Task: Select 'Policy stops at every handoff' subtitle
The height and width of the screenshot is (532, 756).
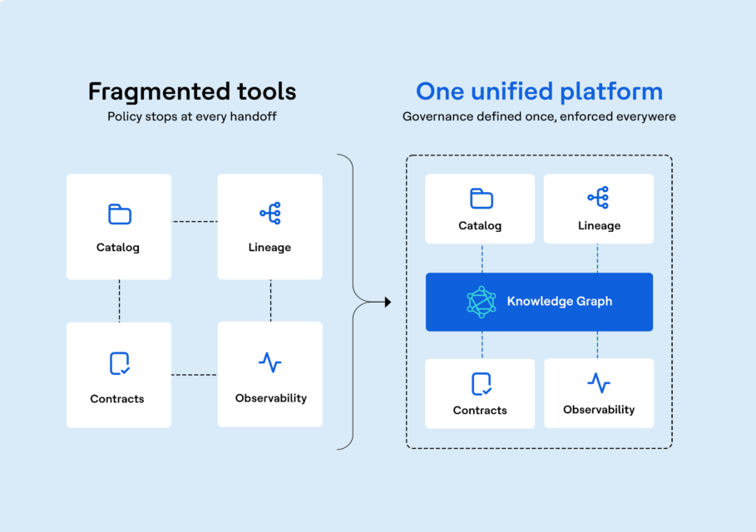Action: tap(192, 116)
